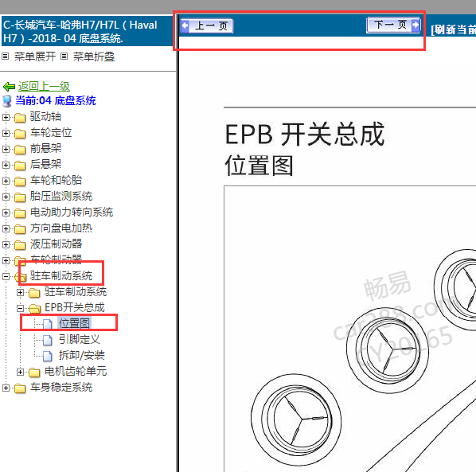Click folder icon of 电动助力转向系统

point(20,213)
